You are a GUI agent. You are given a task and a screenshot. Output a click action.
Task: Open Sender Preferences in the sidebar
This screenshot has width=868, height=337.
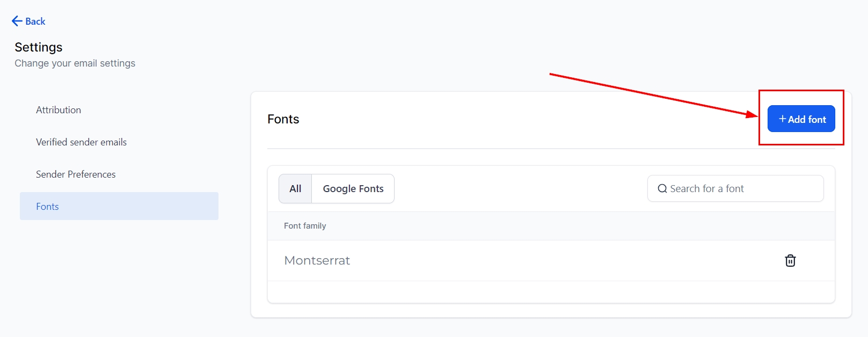coord(76,174)
